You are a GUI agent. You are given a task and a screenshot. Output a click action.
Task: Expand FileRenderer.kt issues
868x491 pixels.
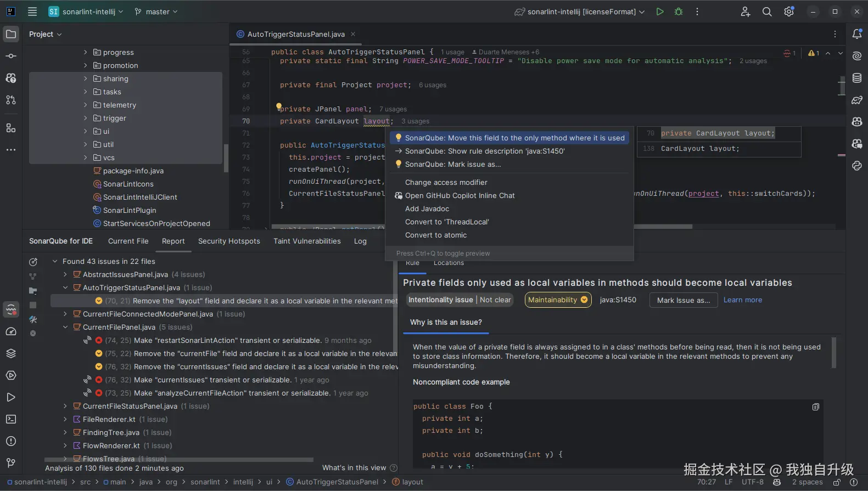click(65, 420)
